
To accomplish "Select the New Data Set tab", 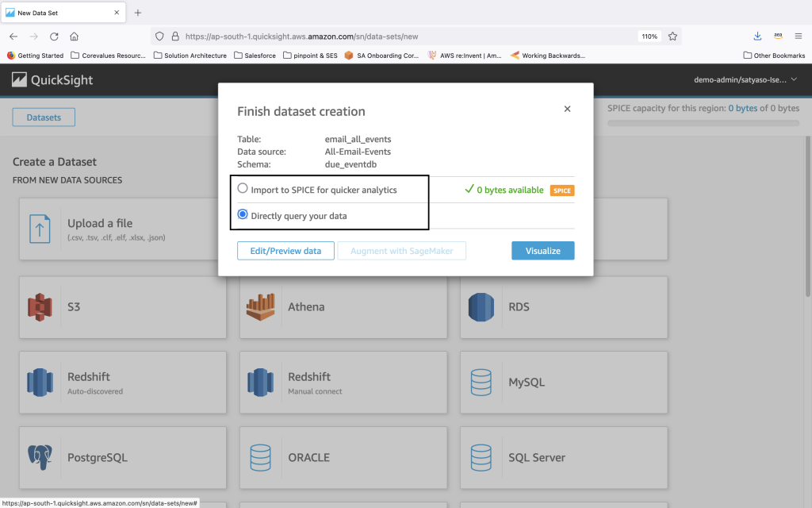I will coord(63,13).
